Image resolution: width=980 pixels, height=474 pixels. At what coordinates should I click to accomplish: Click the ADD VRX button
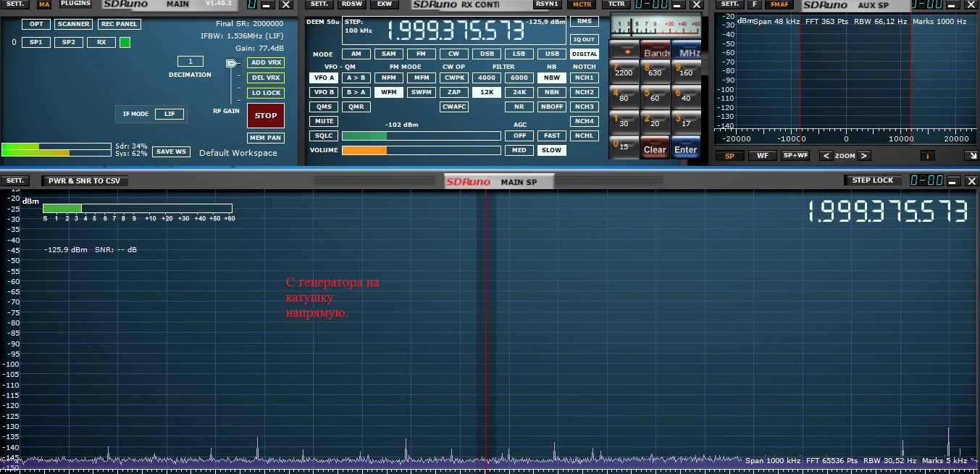pyautogui.click(x=266, y=63)
